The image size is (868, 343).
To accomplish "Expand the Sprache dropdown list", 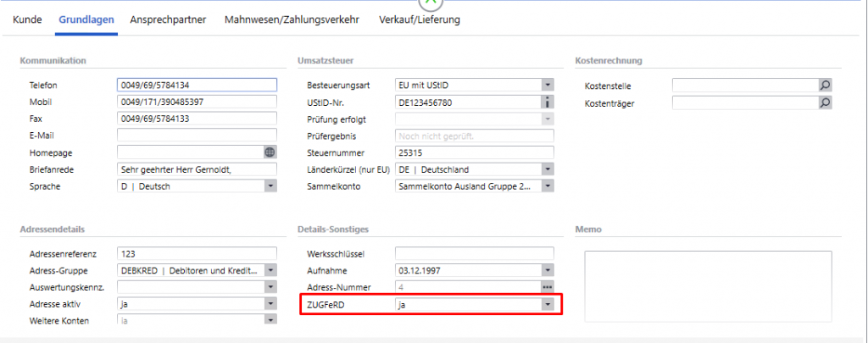I will tap(270, 186).
